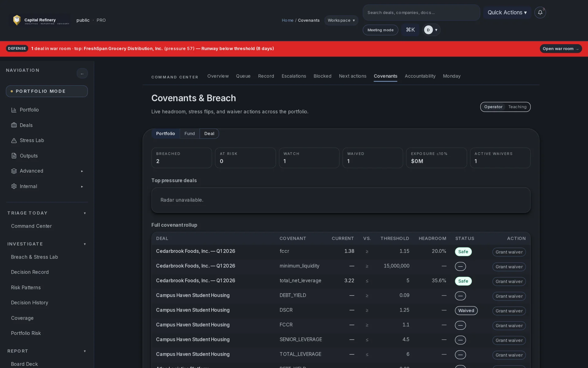Open the Deals sidebar item

click(x=47, y=125)
